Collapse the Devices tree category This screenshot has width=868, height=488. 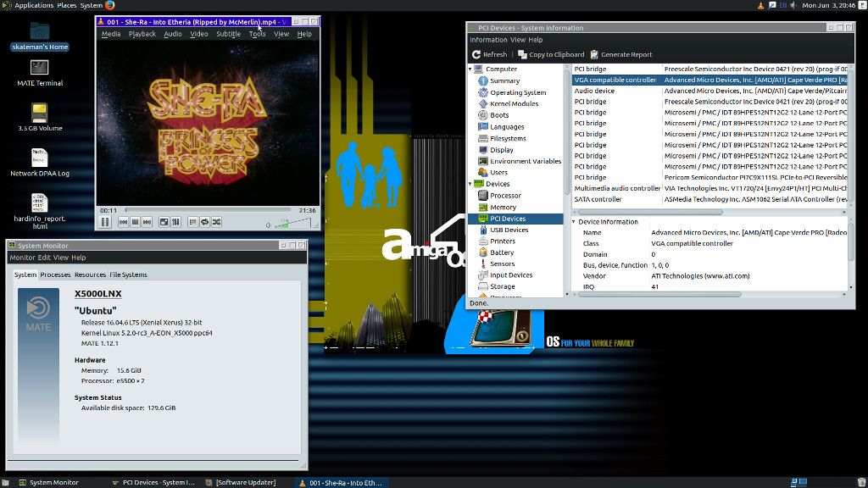point(470,184)
